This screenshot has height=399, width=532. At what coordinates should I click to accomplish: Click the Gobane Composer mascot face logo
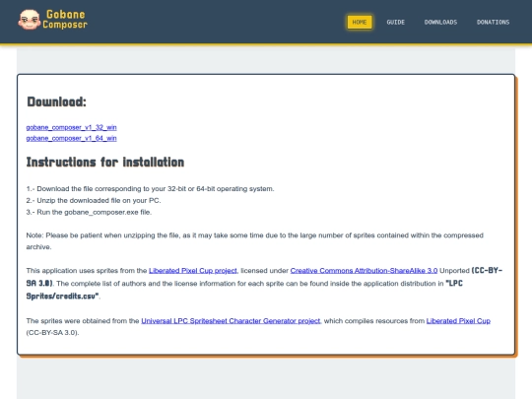[30, 20]
